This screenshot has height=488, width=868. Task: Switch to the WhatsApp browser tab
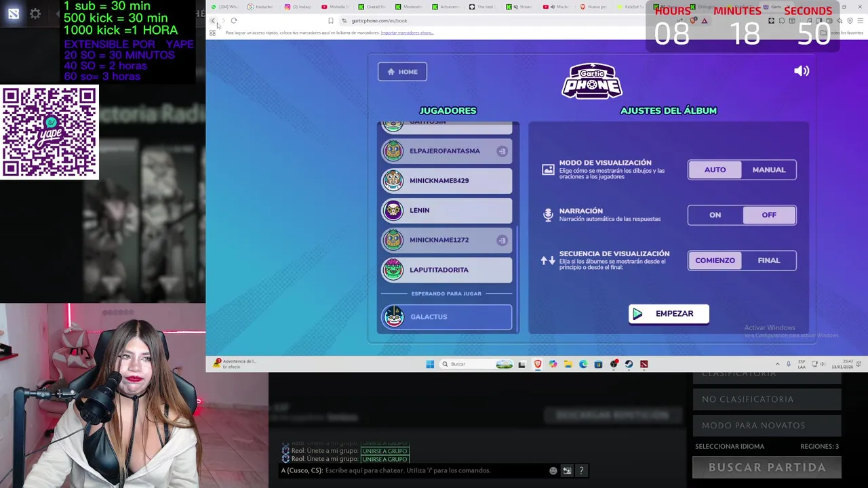(x=225, y=7)
